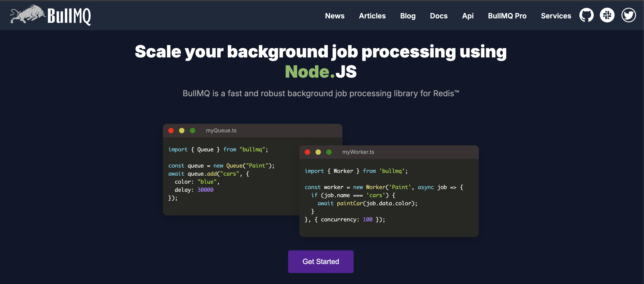This screenshot has width=644, height=284.
Task: Click the myQueue.ts file title
Action: pyautogui.click(x=221, y=131)
